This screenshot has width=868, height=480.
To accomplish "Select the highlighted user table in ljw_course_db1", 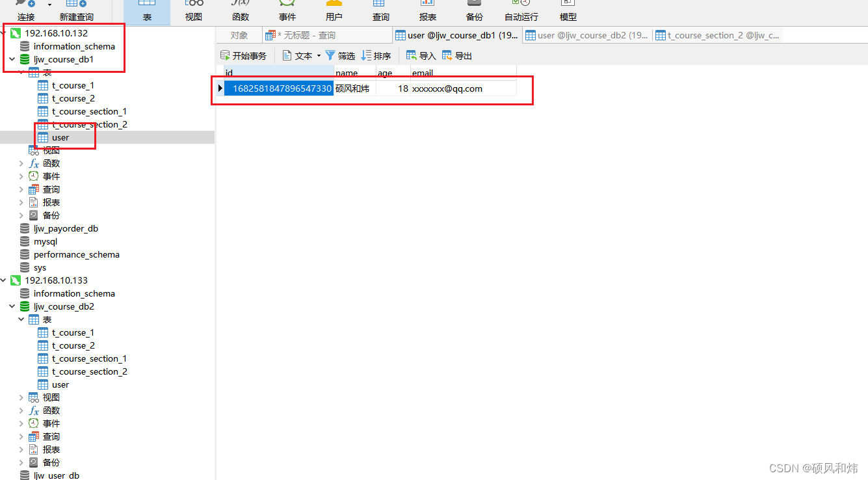I will coord(60,137).
